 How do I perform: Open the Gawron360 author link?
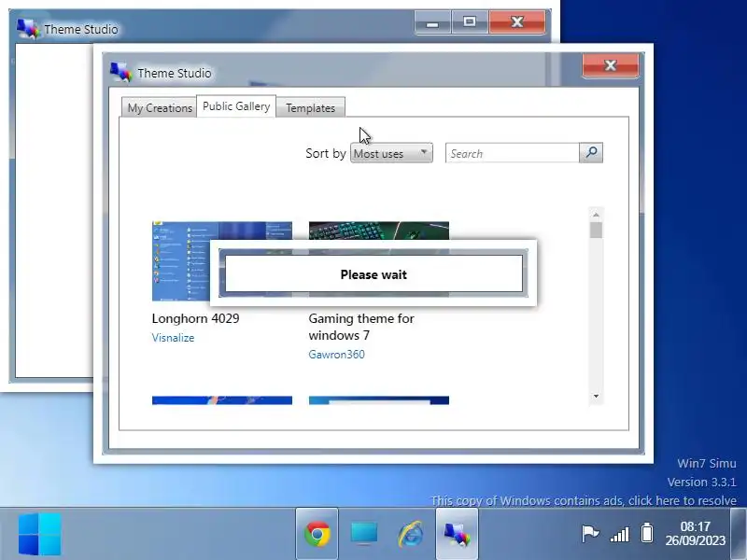(336, 355)
